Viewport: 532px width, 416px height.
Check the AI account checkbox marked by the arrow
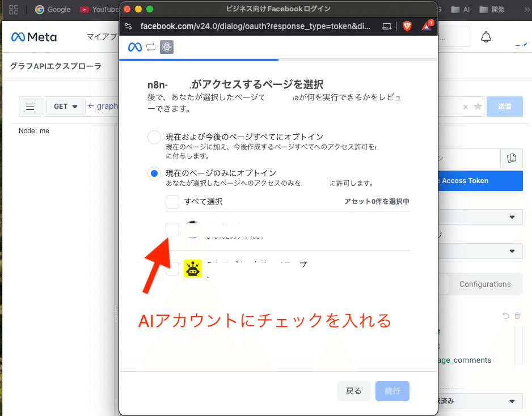point(172,229)
